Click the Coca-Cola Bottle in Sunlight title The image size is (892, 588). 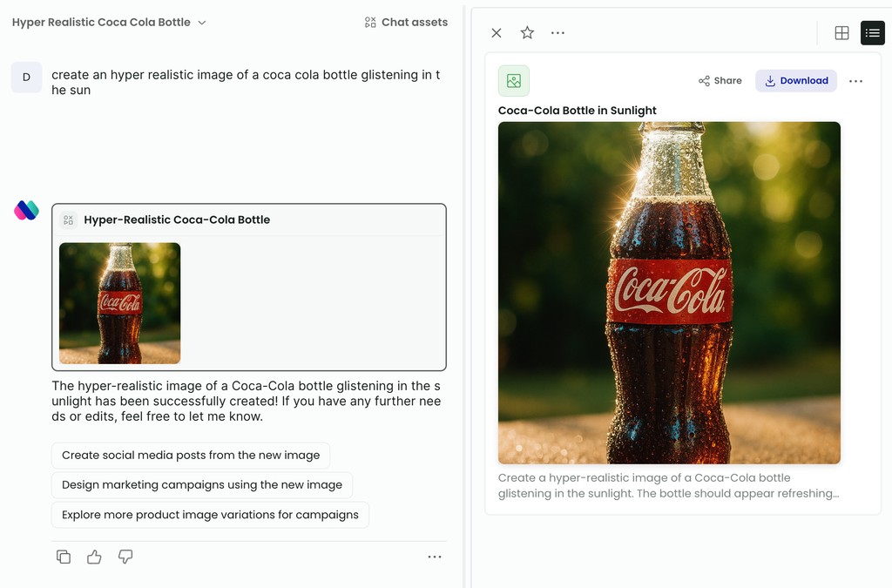pos(578,111)
